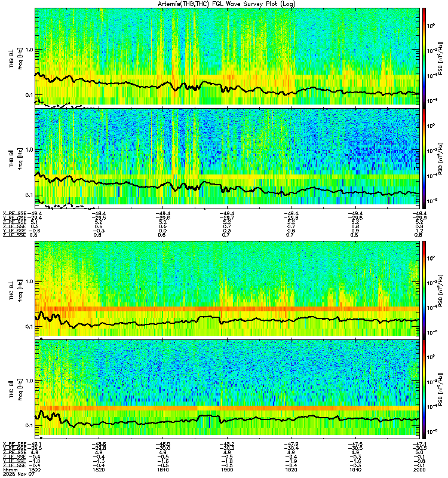Click the 1900 time tick label
Viewport: 448px width, 478px height.
point(227,470)
